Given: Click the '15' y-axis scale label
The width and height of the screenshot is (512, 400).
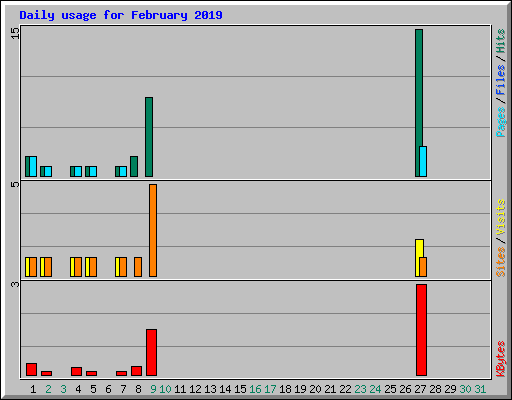Looking at the screenshot, I should (x=15, y=33).
